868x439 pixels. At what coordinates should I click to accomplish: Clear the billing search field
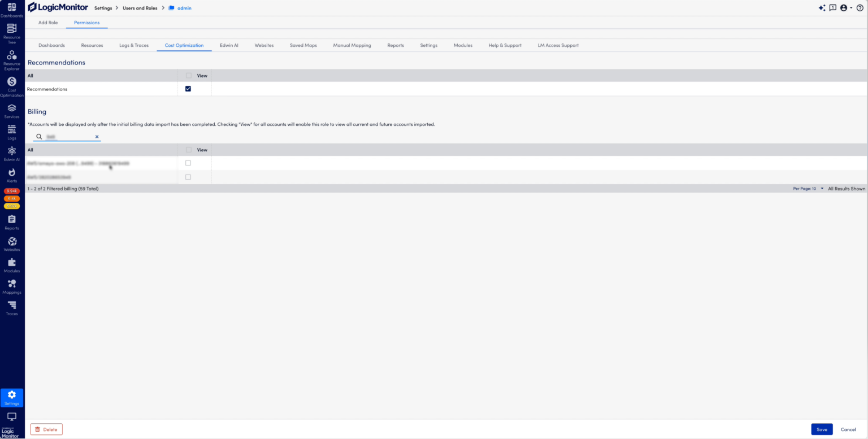click(x=97, y=137)
